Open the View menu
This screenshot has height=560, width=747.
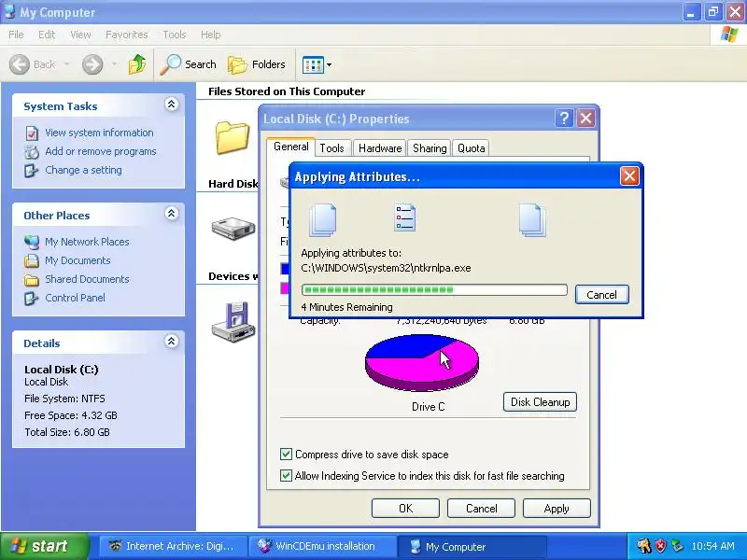click(x=80, y=35)
